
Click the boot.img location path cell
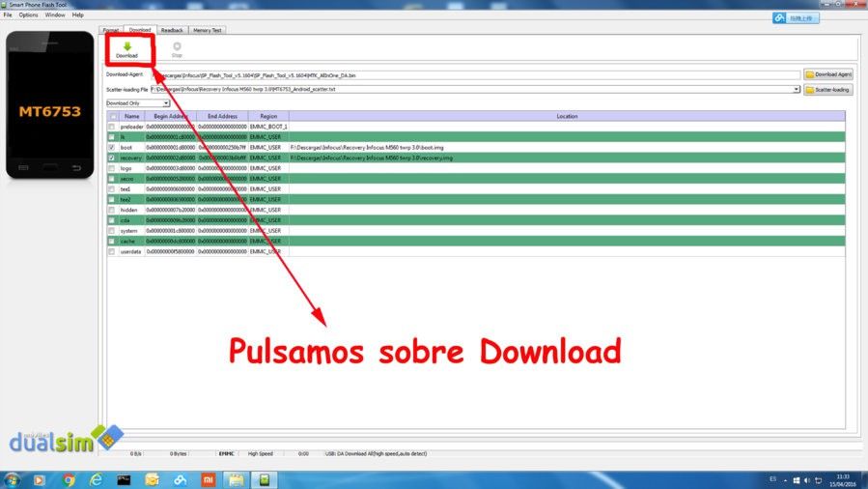567,148
